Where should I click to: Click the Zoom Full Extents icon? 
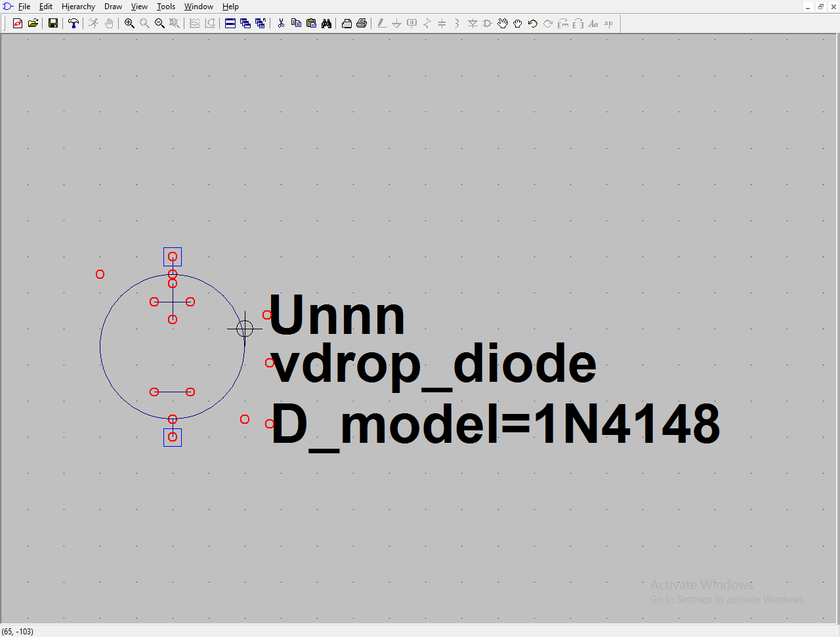(x=175, y=24)
